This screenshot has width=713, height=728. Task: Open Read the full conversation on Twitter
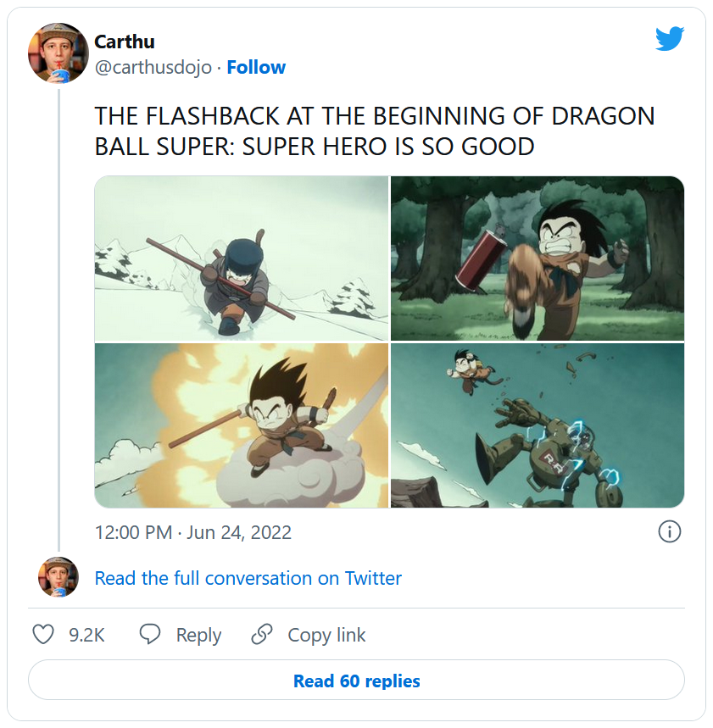248,578
